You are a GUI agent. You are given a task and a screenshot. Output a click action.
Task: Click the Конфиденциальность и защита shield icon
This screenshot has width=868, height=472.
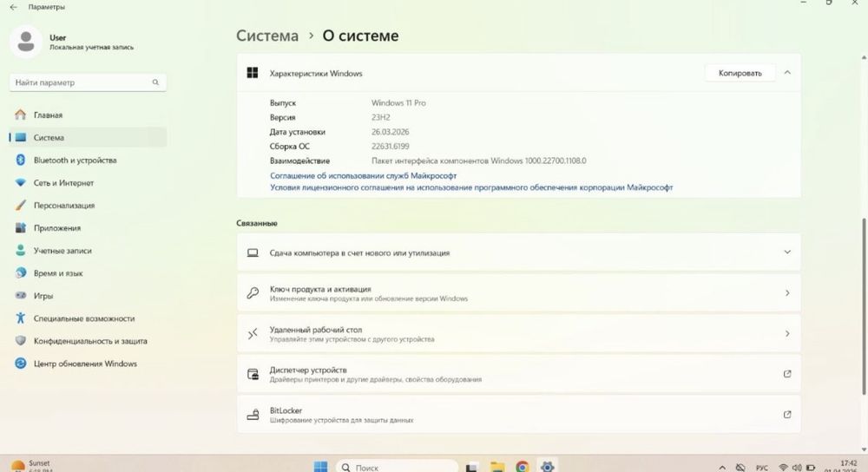(21, 341)
